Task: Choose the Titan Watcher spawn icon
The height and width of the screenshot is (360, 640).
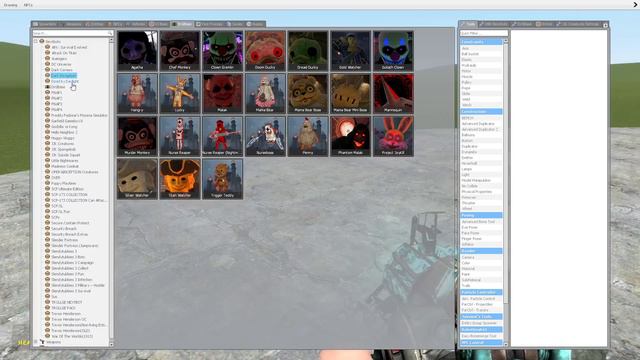Action: (x=180, y=179)
